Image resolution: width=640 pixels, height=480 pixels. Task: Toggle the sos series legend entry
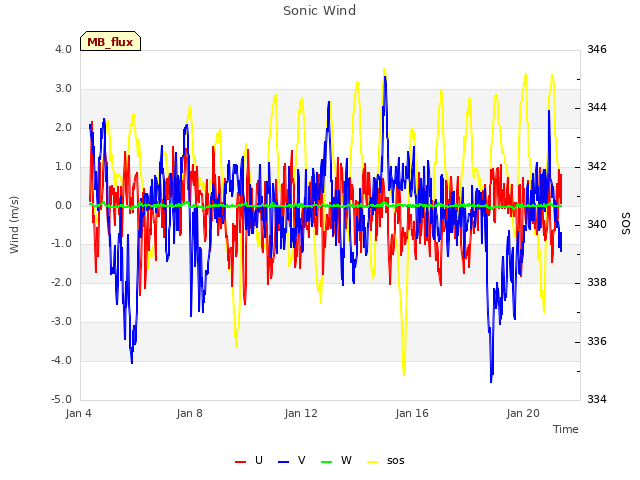[386, 461]
